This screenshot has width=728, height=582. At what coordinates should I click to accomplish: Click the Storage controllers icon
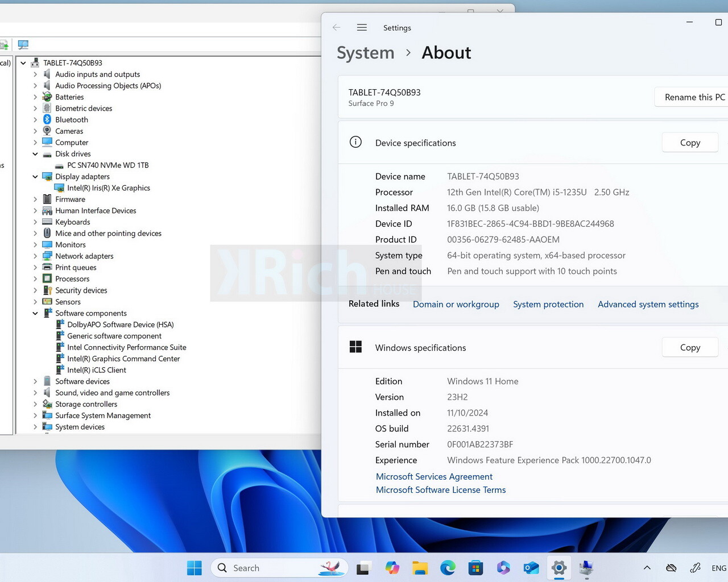tap(47, 404)
